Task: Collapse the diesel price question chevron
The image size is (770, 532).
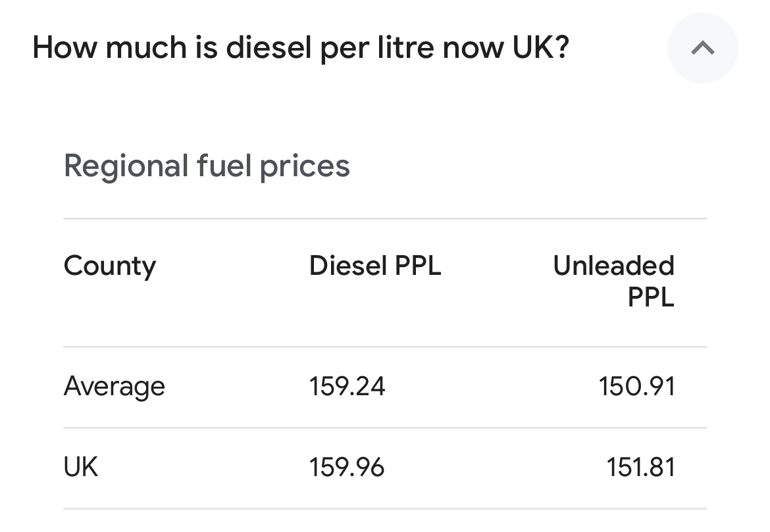Action: 702,48
